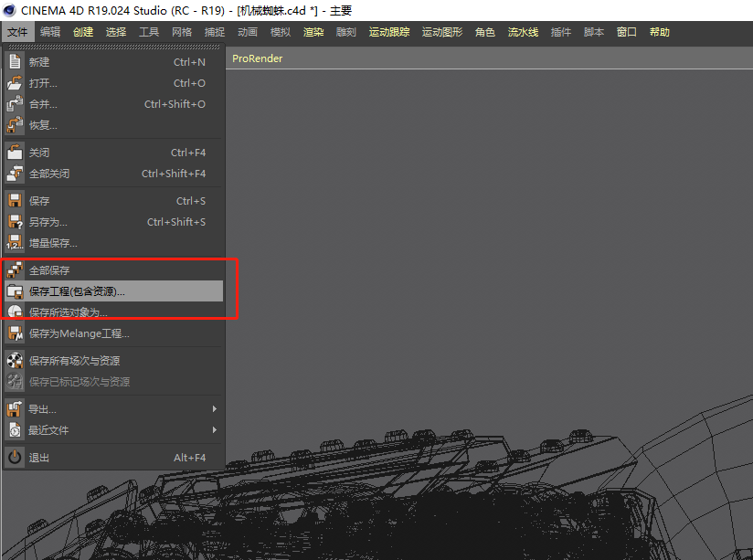This screenshot has height=560, width=753.
Task: Open the 创建 menu
Action: point(83,32)
